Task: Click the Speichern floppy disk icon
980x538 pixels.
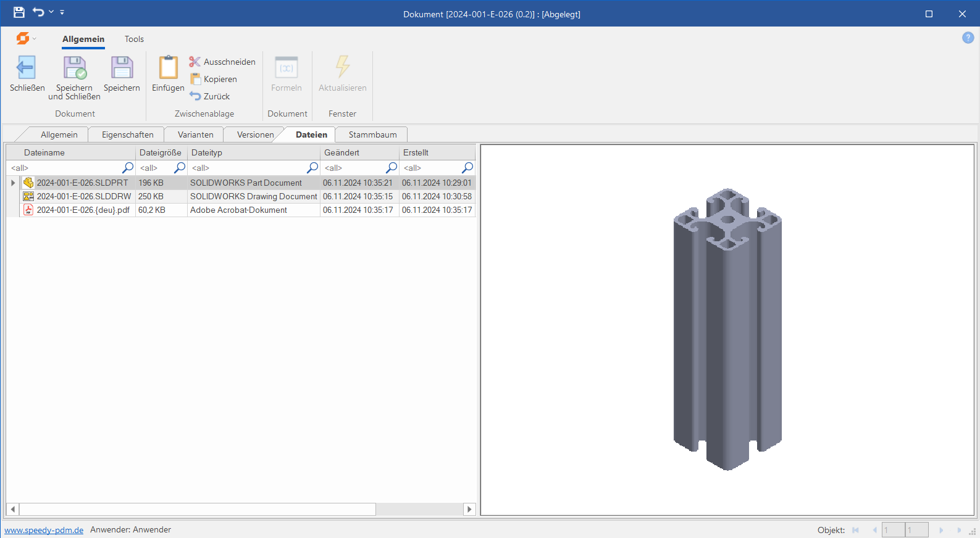Action: click(122, 67)
